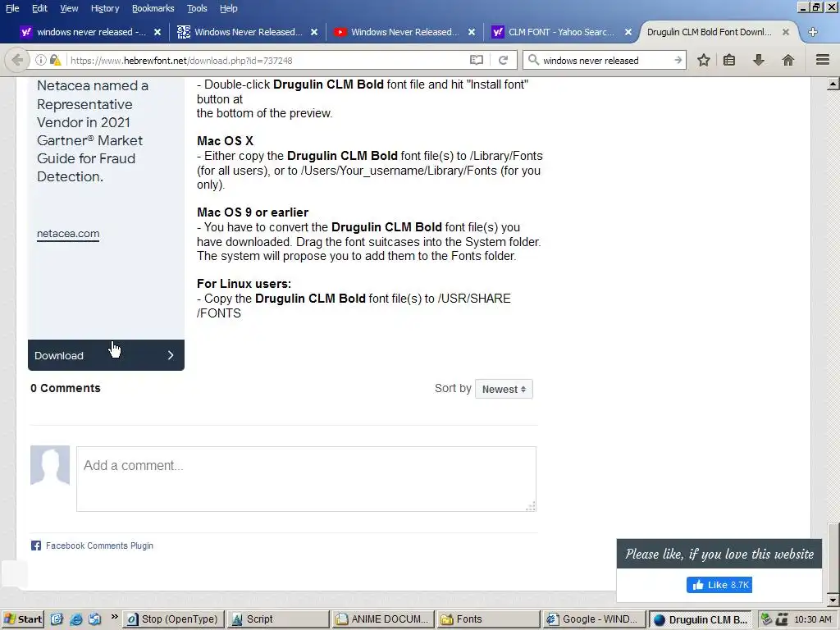Click the browser Back arrow button
Image resolution: width=840 pixels, height=630 pixels.
[x=17, y=60]
